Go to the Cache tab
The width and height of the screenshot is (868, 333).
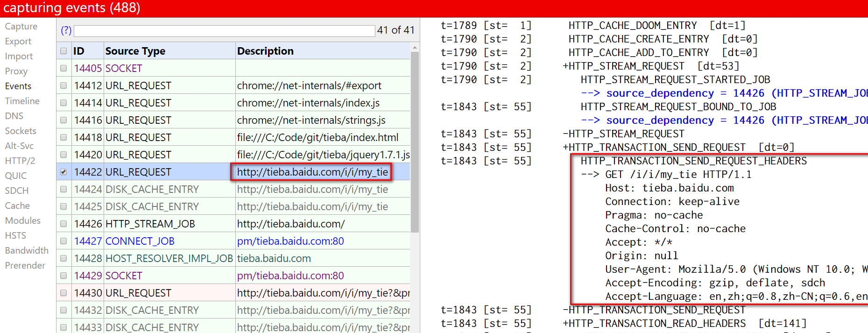17,206
